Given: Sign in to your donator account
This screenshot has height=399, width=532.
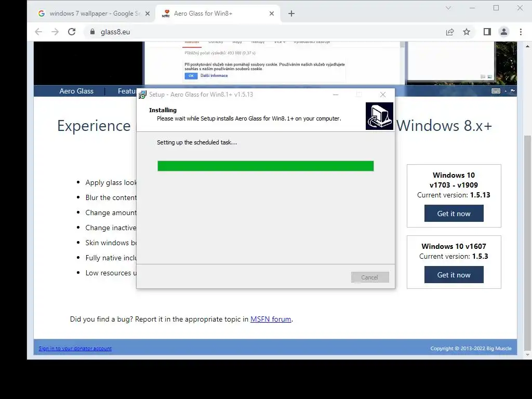Looking at the screenshot, I should [x=75, y=349].
